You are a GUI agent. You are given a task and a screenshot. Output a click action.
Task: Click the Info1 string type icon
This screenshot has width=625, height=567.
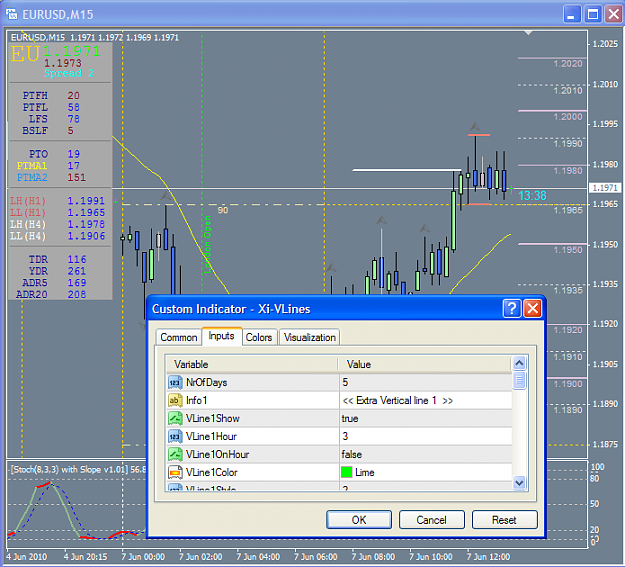click(175, 400)
